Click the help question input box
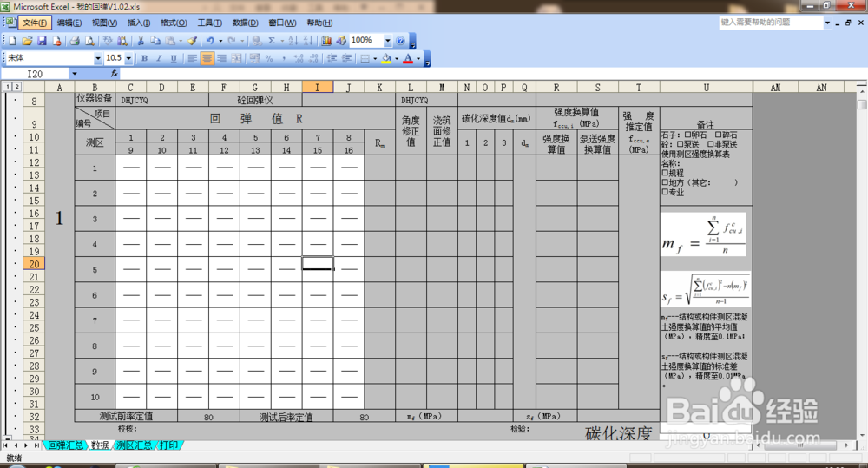 pyautogui.click(x=771, y=23)
